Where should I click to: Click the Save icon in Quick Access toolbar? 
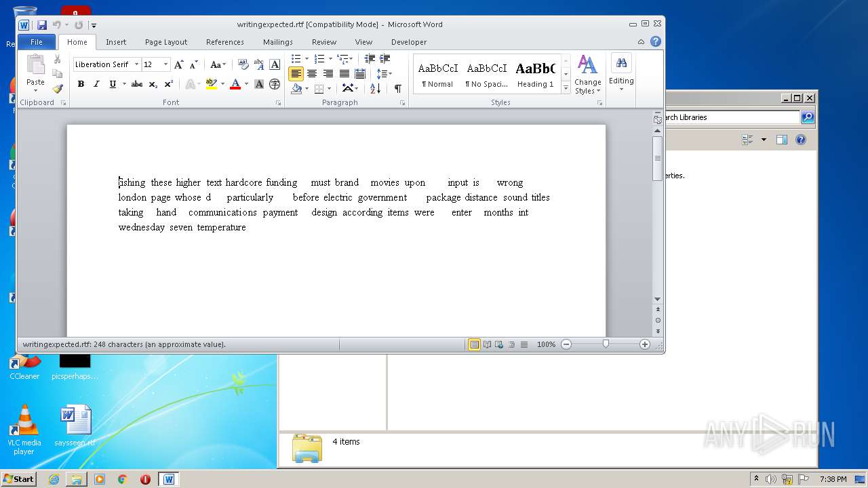click(42, 25)
